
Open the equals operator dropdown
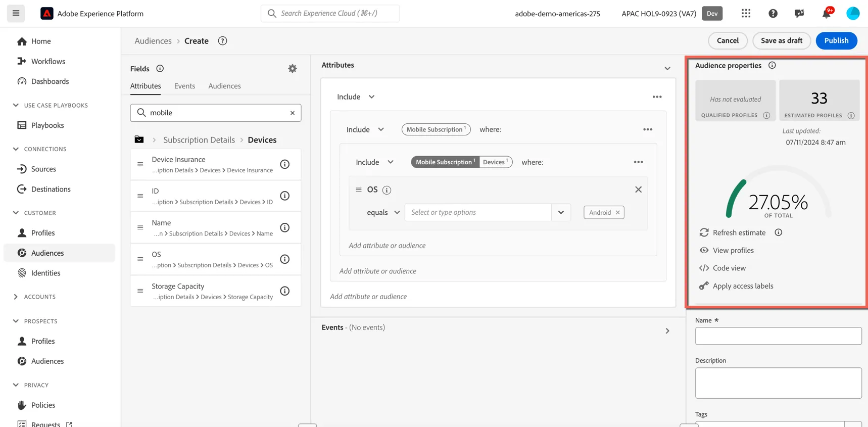click(383, 213)
